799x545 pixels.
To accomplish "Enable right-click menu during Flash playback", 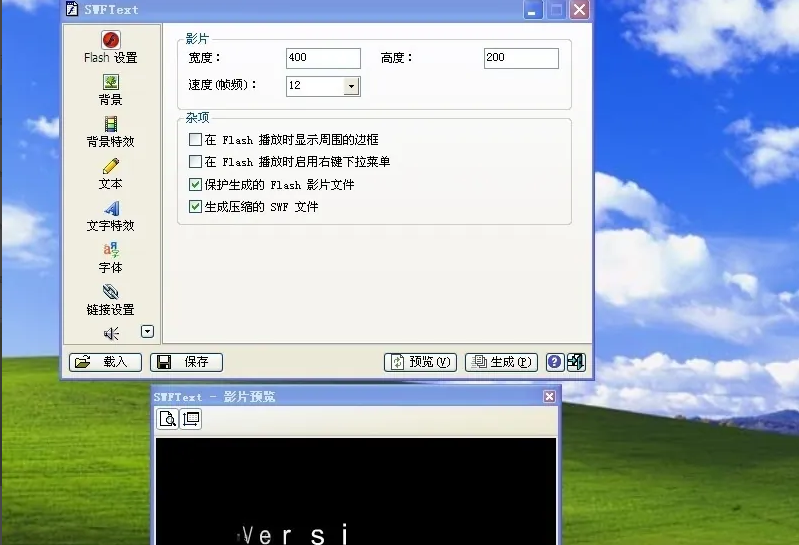I will (x=195, y=161).
